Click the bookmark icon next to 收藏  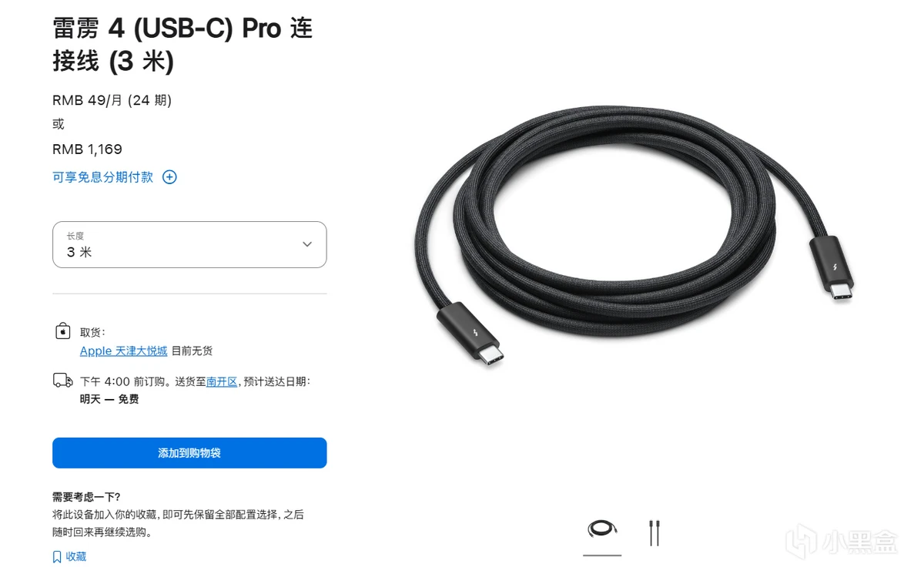tap(57, 556)
